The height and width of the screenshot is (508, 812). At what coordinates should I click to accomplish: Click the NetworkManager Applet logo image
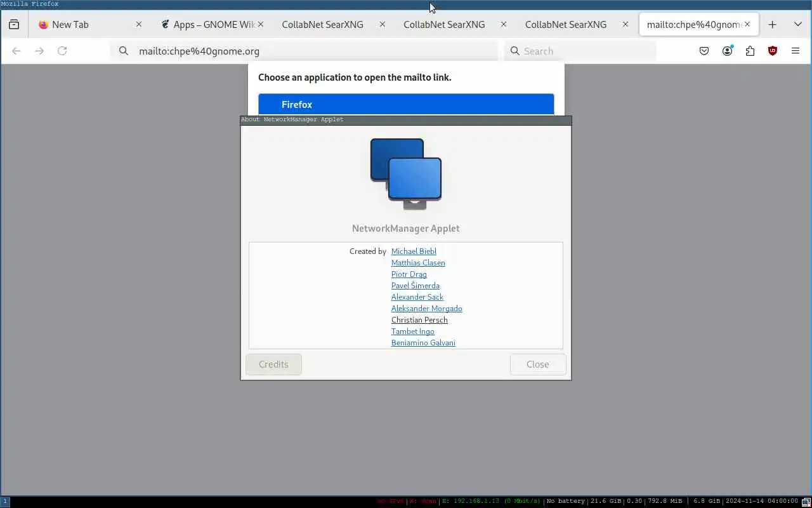406,174
